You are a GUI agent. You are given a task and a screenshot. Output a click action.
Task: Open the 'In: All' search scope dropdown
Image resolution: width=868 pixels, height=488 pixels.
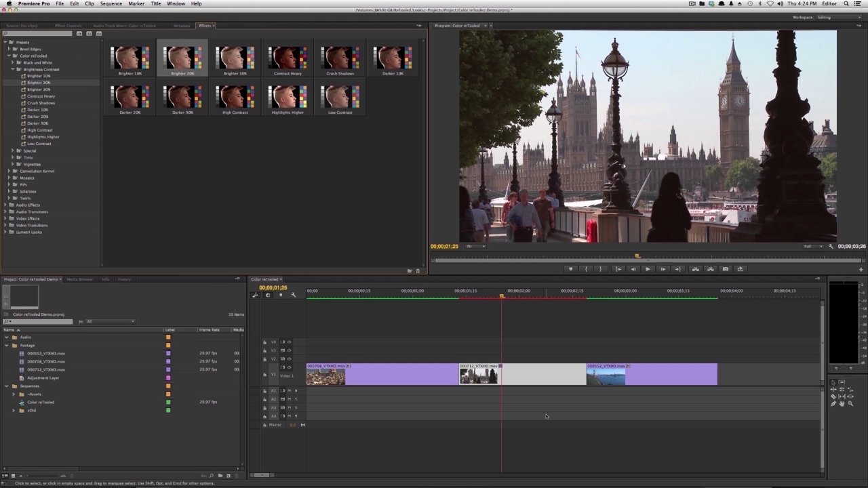(110, 321)
